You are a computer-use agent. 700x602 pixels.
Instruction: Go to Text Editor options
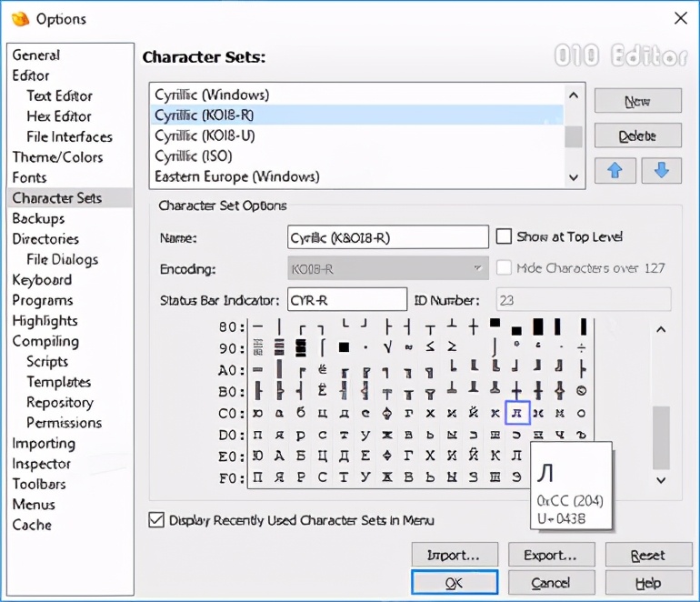[59, 96]
